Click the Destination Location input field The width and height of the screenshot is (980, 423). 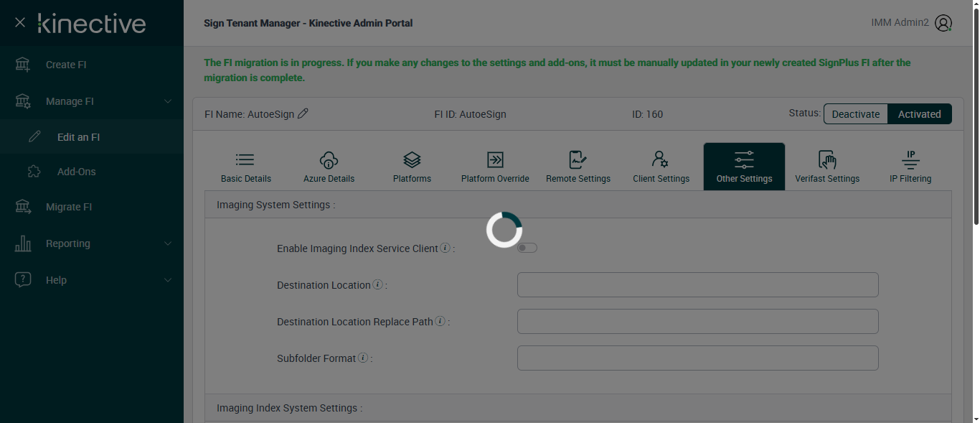point(697,285)
